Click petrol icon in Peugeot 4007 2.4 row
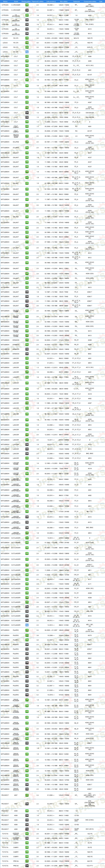This screenshot has width=105, height=868. click(x=27, y=795)
